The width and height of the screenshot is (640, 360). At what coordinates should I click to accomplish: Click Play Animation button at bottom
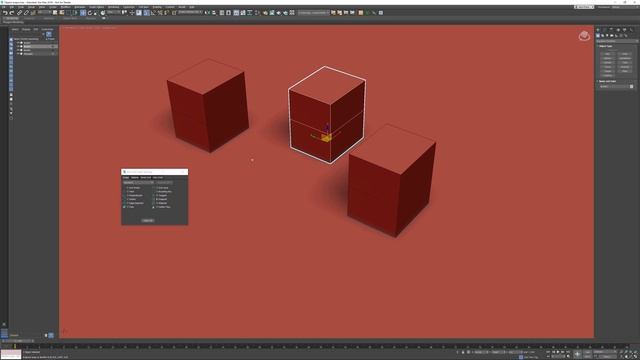click(558, 351)
